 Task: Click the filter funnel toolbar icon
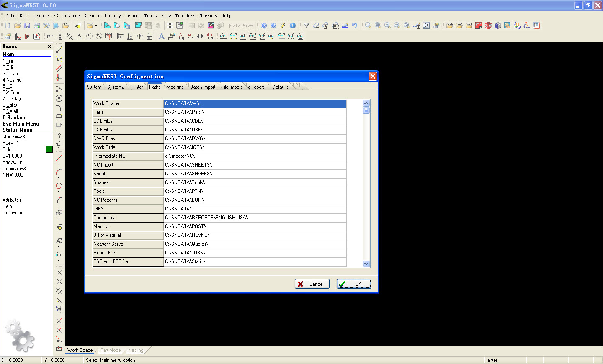click(x=307, y=26)
